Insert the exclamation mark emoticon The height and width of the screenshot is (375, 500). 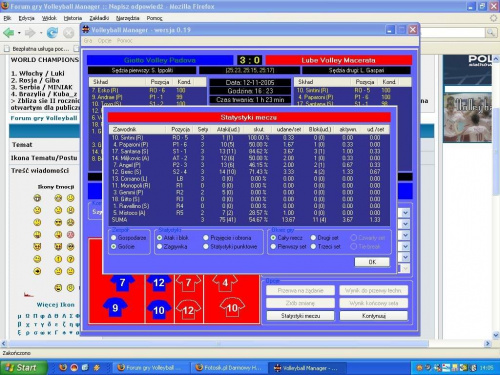tap(58, 259)
